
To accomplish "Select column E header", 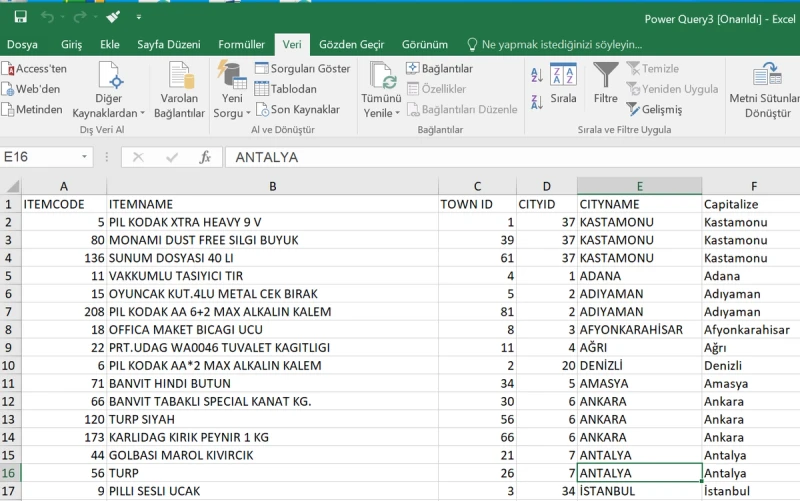I will [640, 186].
